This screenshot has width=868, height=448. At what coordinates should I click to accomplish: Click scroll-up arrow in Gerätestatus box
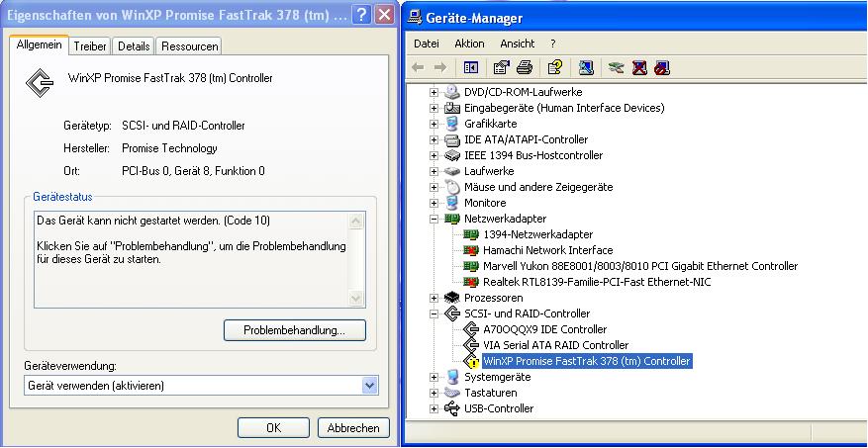point(356,222)
